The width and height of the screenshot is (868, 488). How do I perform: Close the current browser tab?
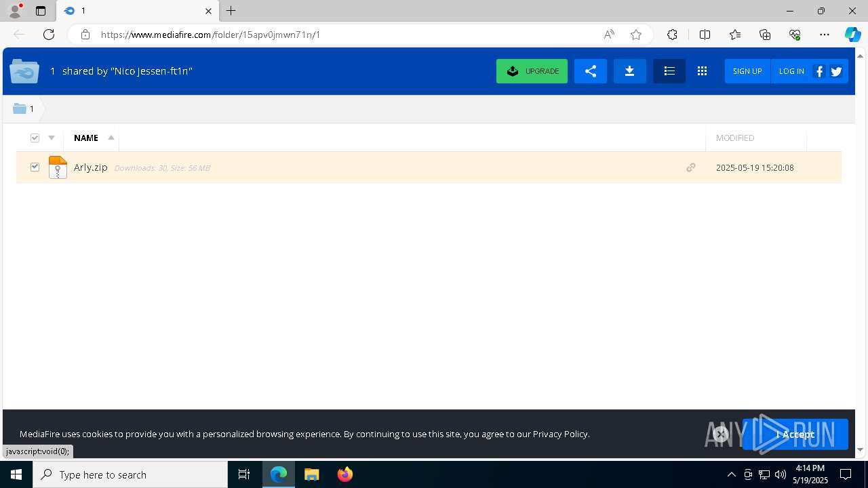[208, 11]
